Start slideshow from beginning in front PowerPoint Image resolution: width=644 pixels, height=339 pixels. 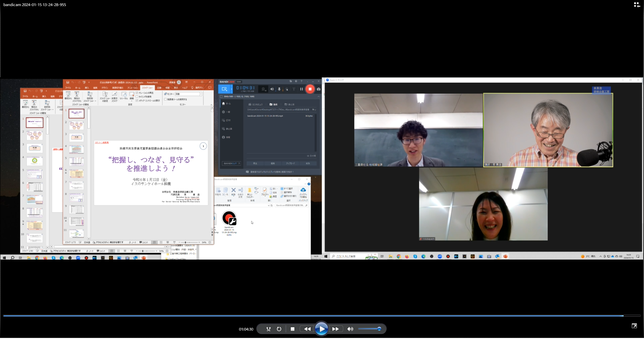click(68, 96)
